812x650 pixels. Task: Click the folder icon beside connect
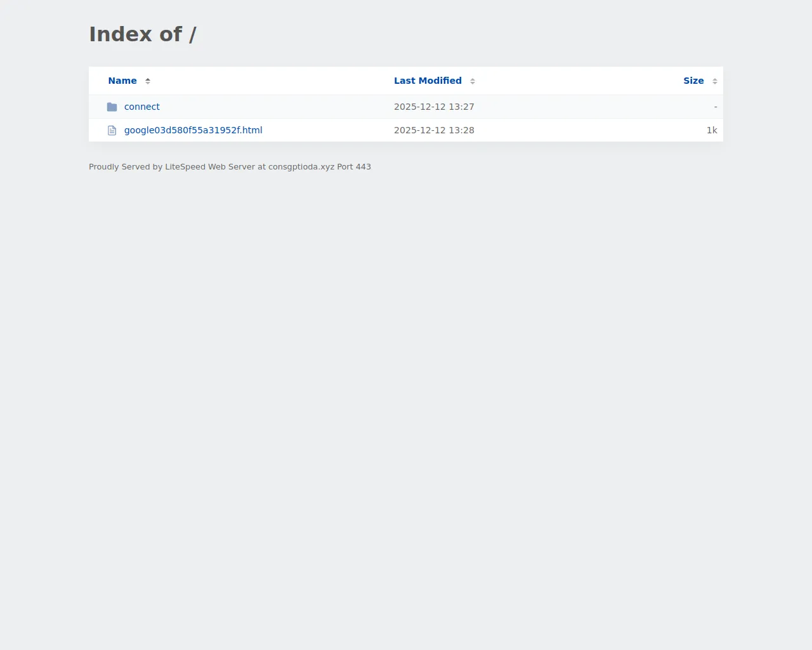coord(112,107)
